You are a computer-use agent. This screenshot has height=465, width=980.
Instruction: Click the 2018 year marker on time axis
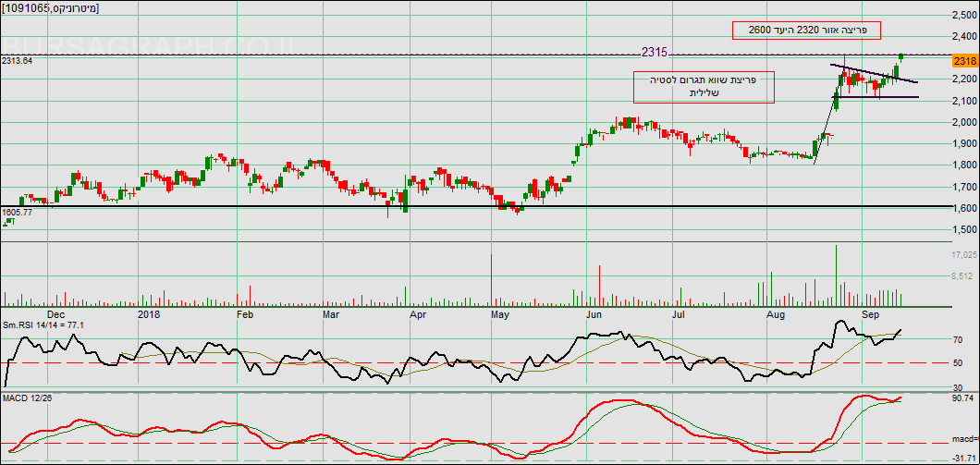coord(149,314)
